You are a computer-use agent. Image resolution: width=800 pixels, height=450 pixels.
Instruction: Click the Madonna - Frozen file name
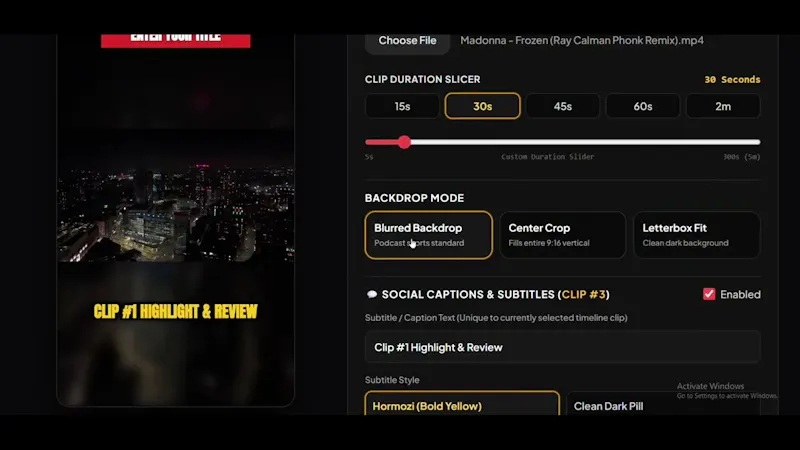582,40
